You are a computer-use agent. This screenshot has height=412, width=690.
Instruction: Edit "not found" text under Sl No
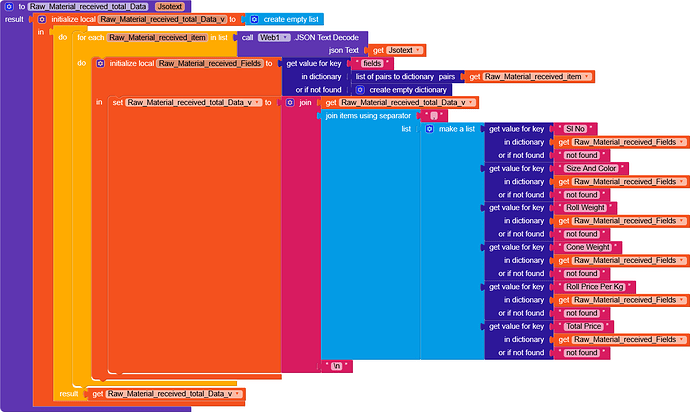click(581, 155)
